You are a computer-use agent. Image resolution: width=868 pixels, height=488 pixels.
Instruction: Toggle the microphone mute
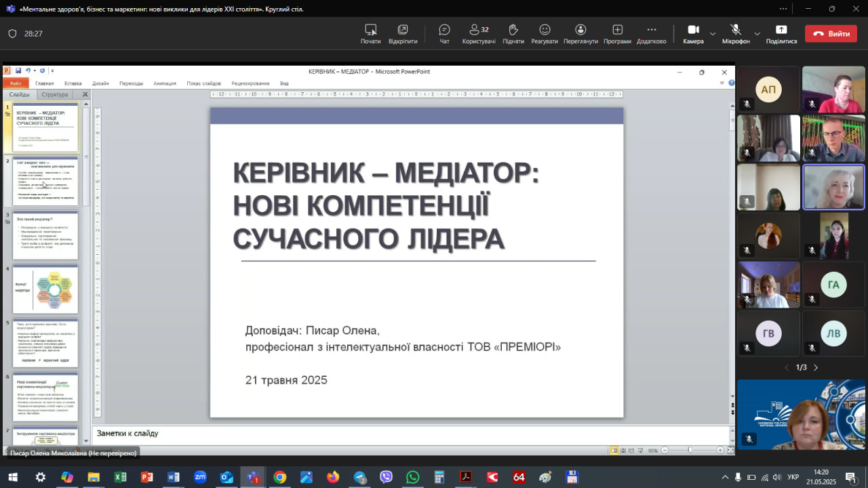[736, 30]
